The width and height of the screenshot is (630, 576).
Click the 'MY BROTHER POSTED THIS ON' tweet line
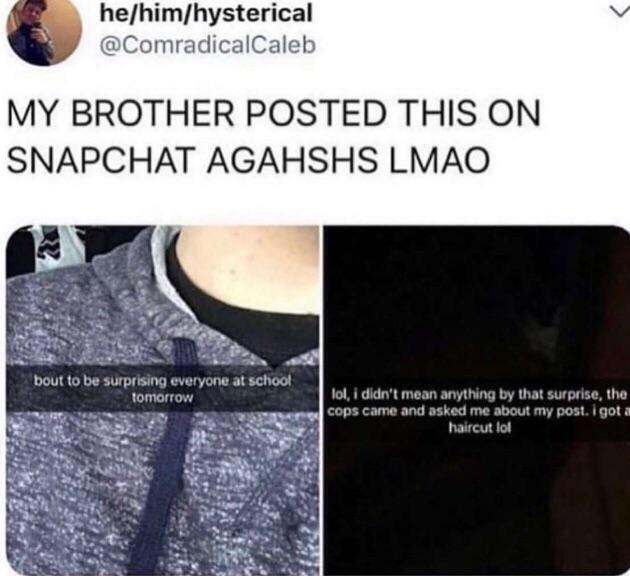click(274, 114)
